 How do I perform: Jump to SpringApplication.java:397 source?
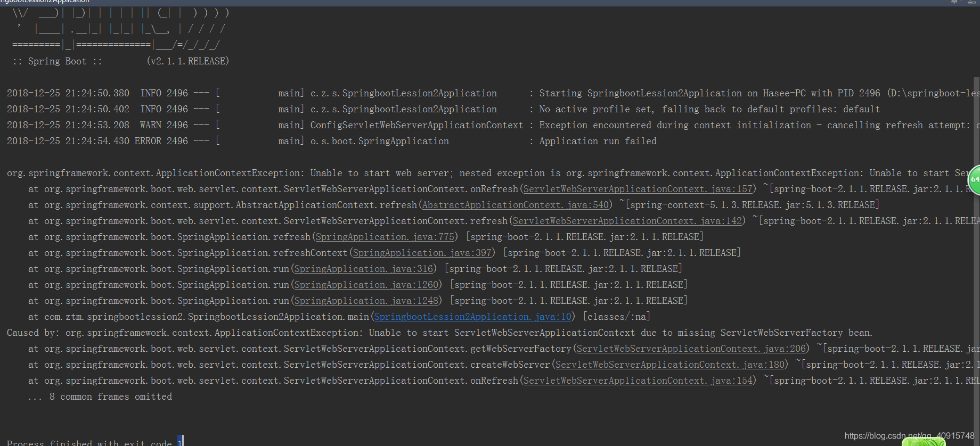(422, 253)
